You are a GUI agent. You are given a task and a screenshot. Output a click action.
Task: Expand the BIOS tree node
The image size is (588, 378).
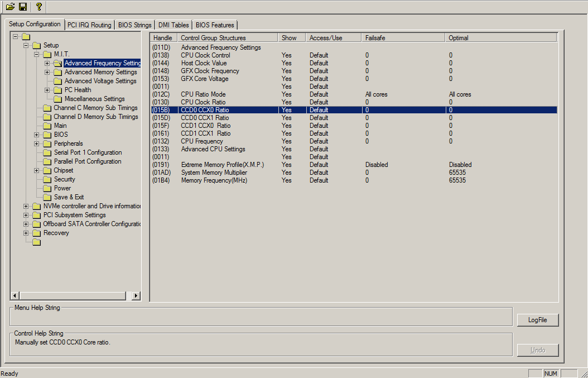[x=37, y=135]
